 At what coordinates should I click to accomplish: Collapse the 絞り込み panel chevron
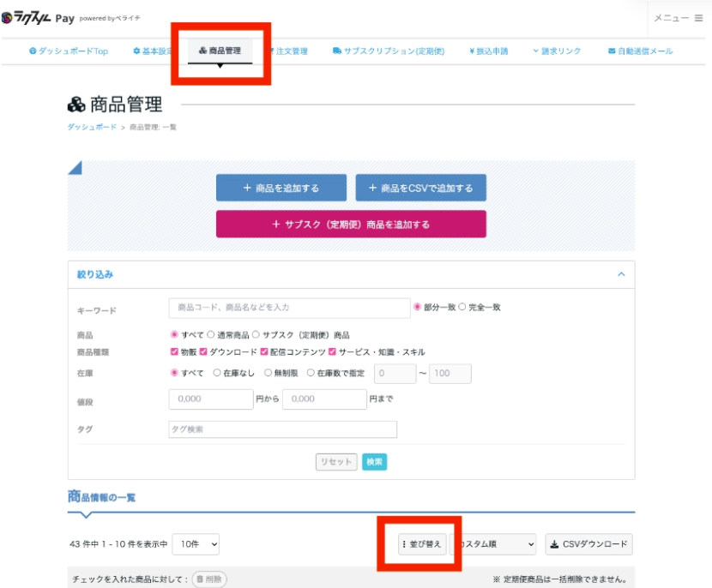pos(621,274)
